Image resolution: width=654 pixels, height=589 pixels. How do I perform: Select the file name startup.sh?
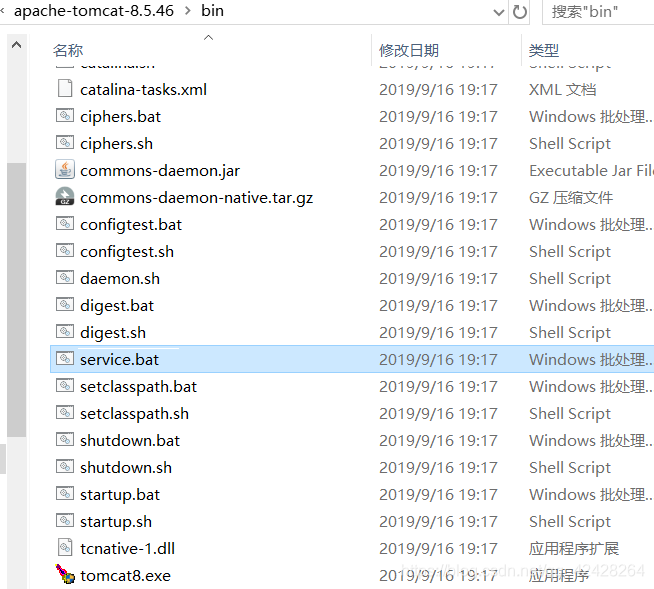[116, 522]
